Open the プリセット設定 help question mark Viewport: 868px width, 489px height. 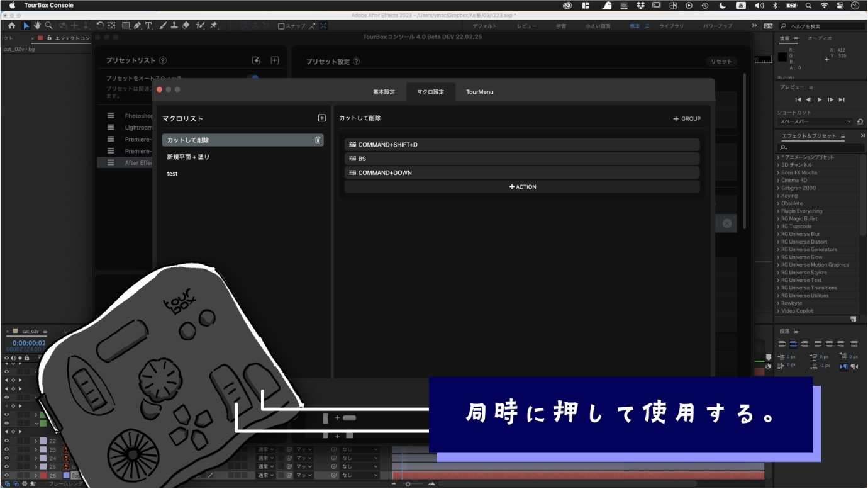click(x=357, y=62)
